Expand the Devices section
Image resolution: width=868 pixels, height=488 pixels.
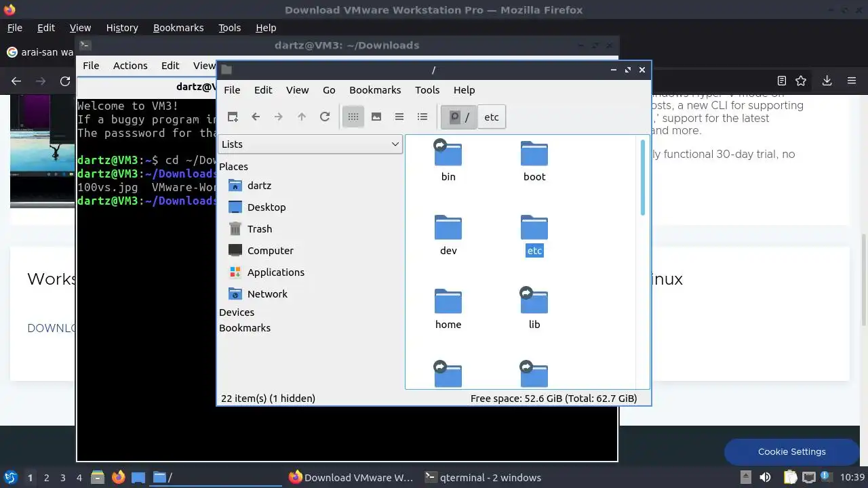[237, 312]
